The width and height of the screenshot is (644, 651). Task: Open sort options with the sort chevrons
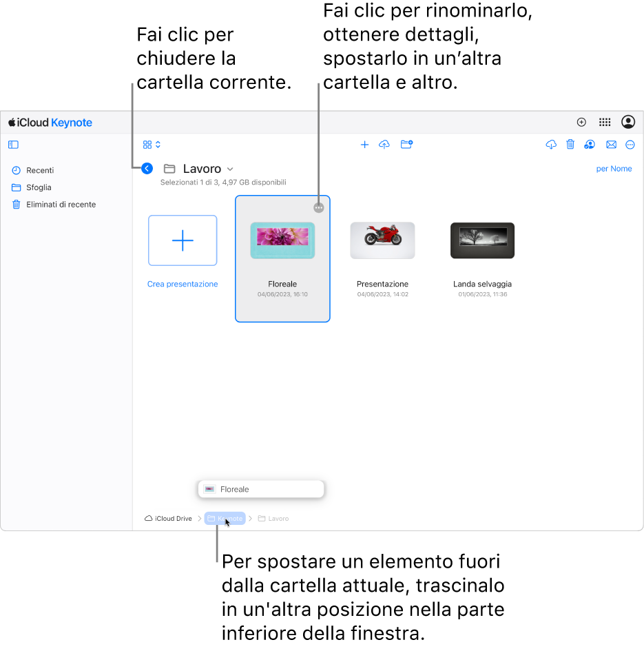[157, 145]
